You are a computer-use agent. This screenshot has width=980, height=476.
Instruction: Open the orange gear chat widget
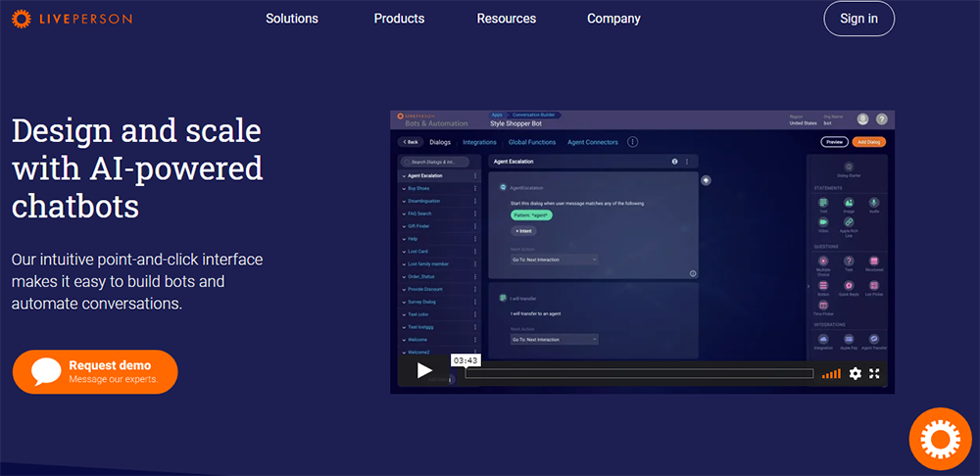pyautogui.click(x=940, y=439)
